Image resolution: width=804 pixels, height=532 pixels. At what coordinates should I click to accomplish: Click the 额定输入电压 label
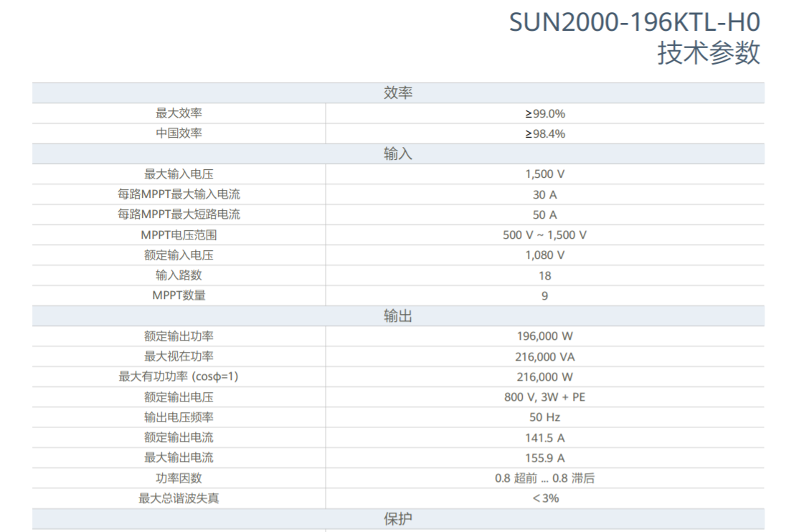point(179,255)
